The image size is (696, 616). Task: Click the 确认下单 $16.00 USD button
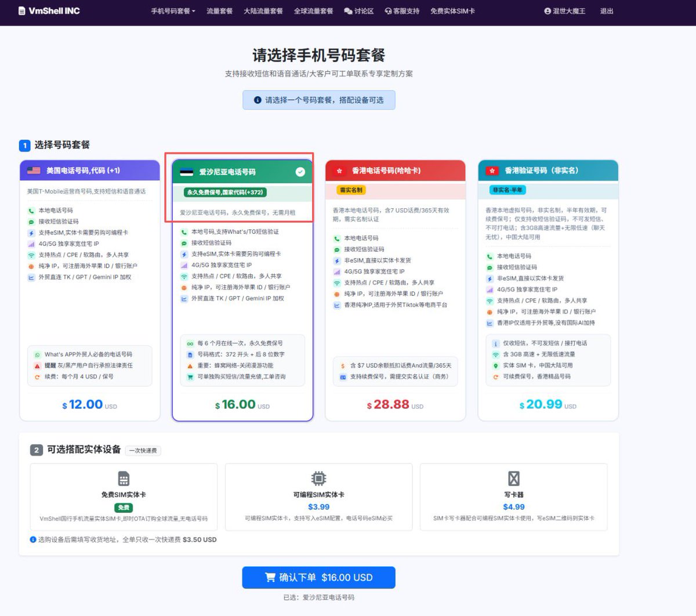click(318, 578)
